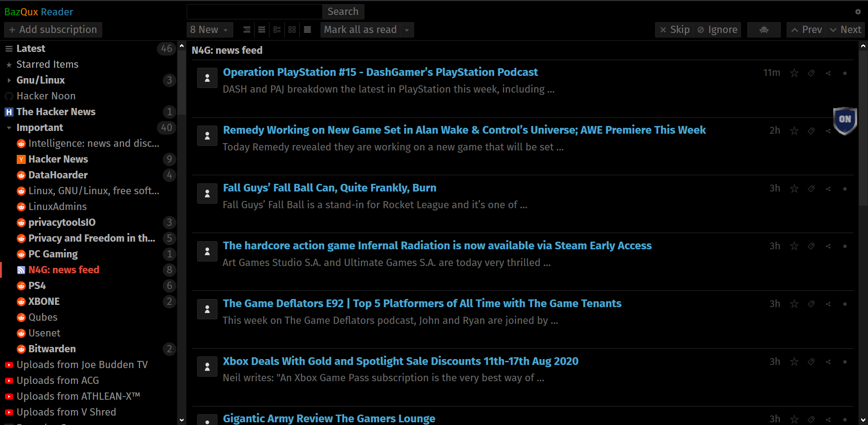Open dropdown arrow beside Mark all as read

tap(407, 30)
